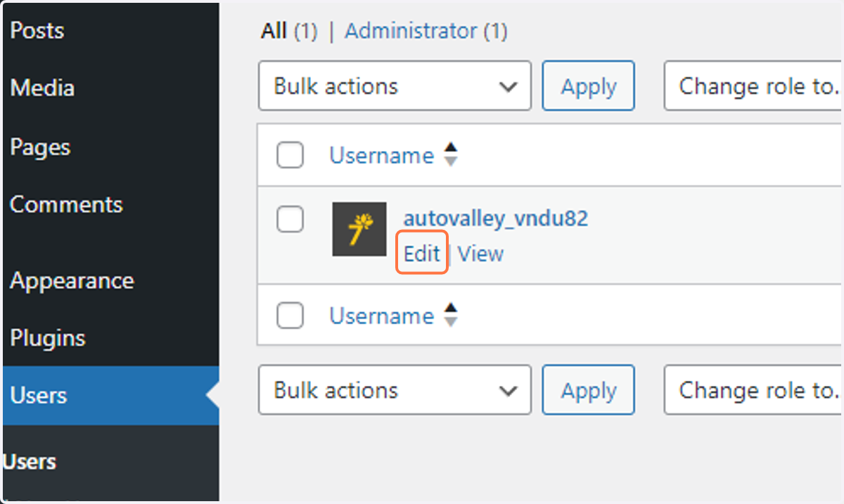Tick the select-all checkbox in top header row
This screenshot has width=844, height=504.
tap(290, 155)
